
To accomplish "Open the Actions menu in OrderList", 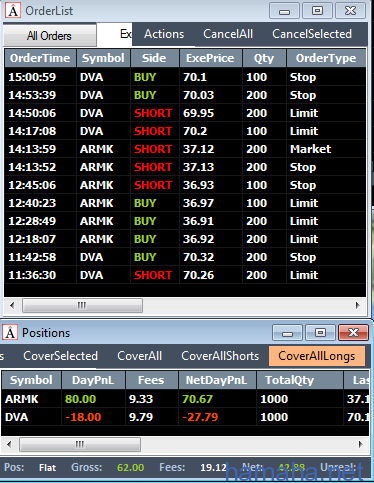I will click(164, 34).
